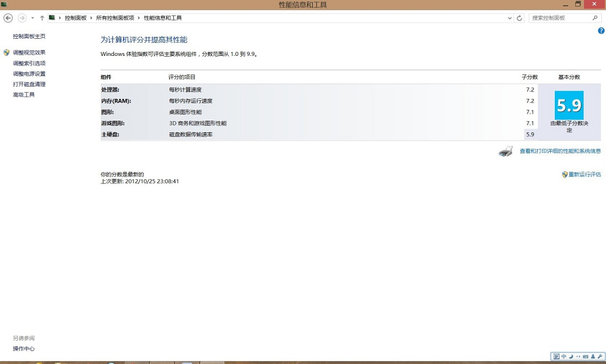
Task: Open 调整电源设置 link
Action: point(29,74)
